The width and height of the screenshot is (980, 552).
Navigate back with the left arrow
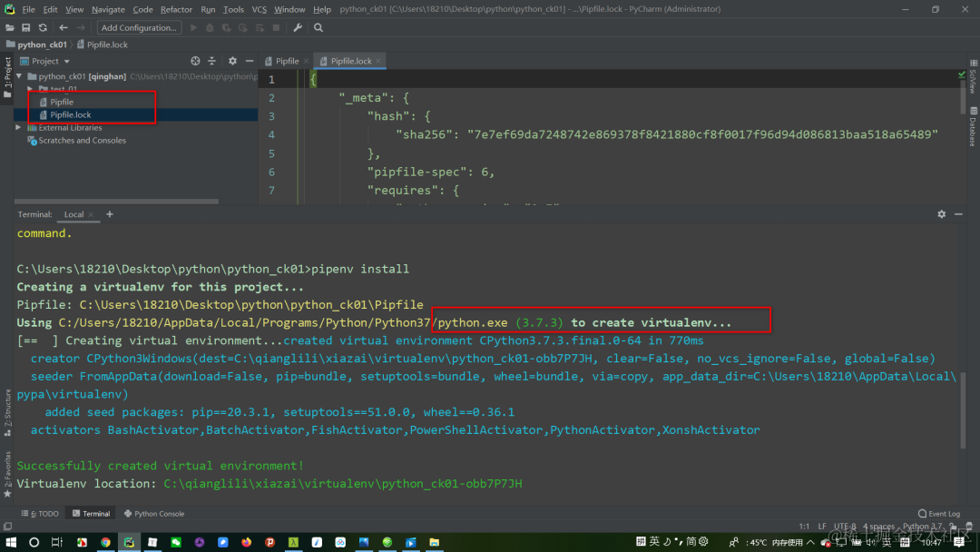click(64, 27)
